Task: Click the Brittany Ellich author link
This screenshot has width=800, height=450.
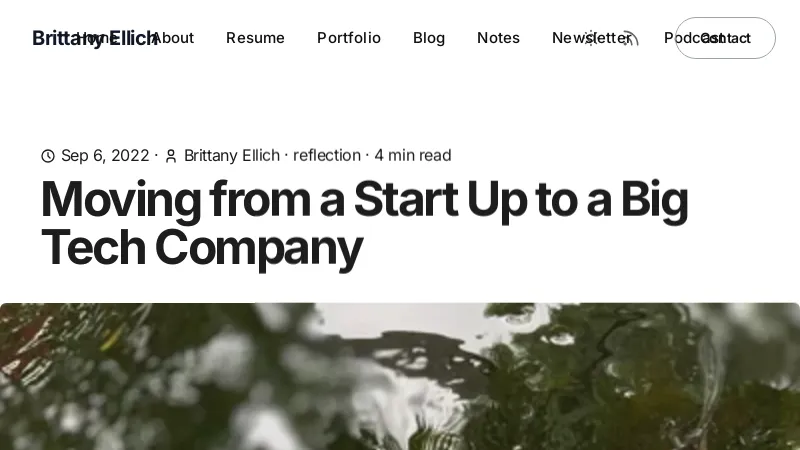Action: point(233,156)
